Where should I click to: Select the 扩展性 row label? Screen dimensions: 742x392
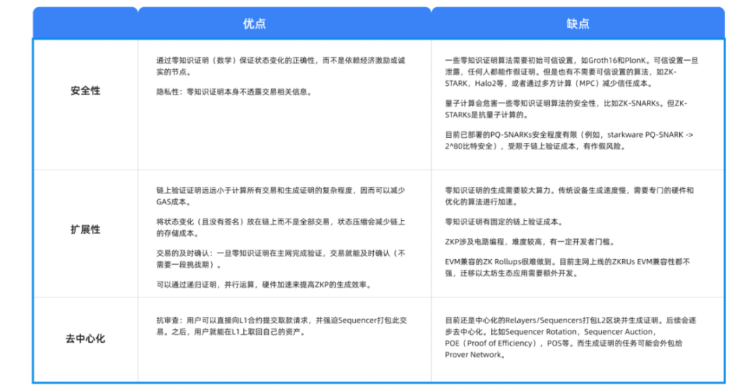[x=85, y=230]
